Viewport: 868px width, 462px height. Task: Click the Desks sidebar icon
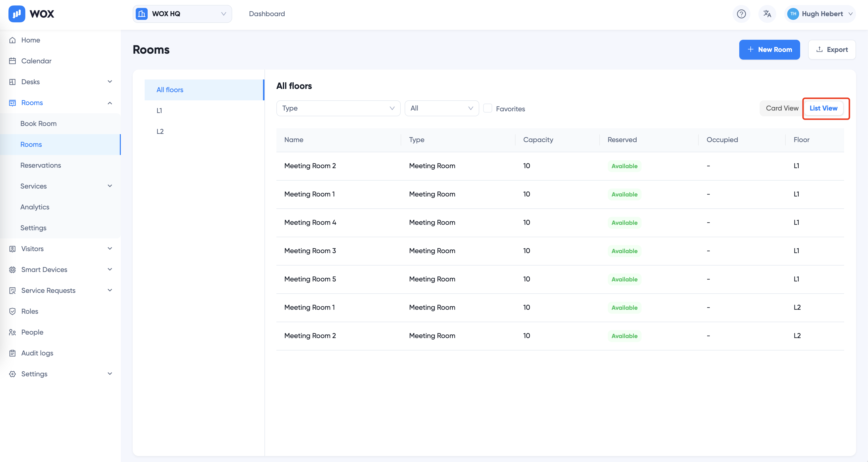(12, 82)
